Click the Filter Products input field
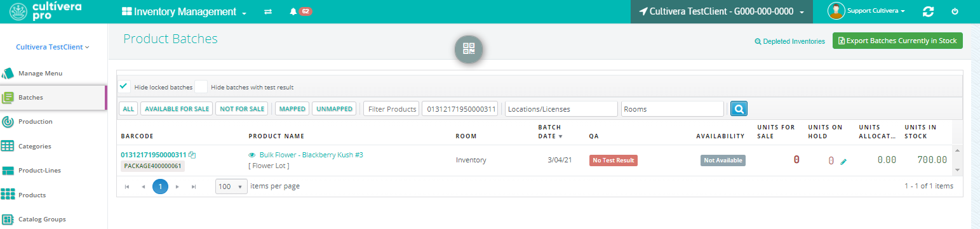Image resolution: width=980 pixels, height=229 pixels. (392, 109)
